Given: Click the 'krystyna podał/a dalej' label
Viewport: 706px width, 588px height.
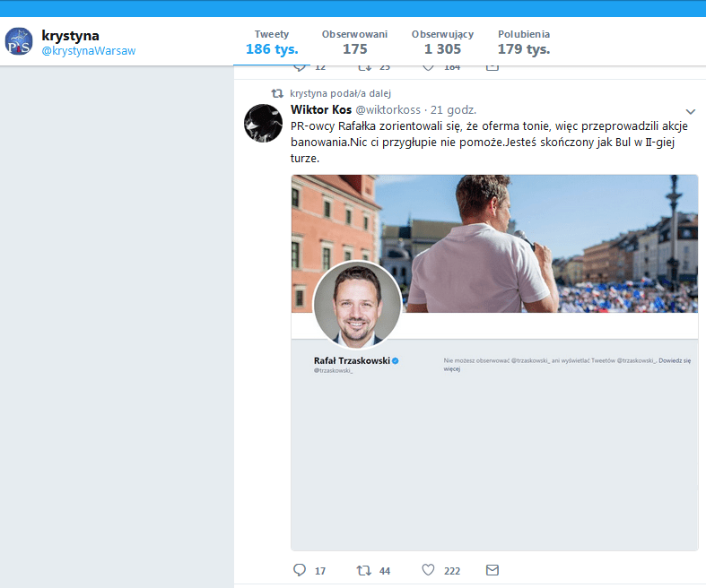Looking at the screenshot, I should pyautogui.click(x=340, y=93).
